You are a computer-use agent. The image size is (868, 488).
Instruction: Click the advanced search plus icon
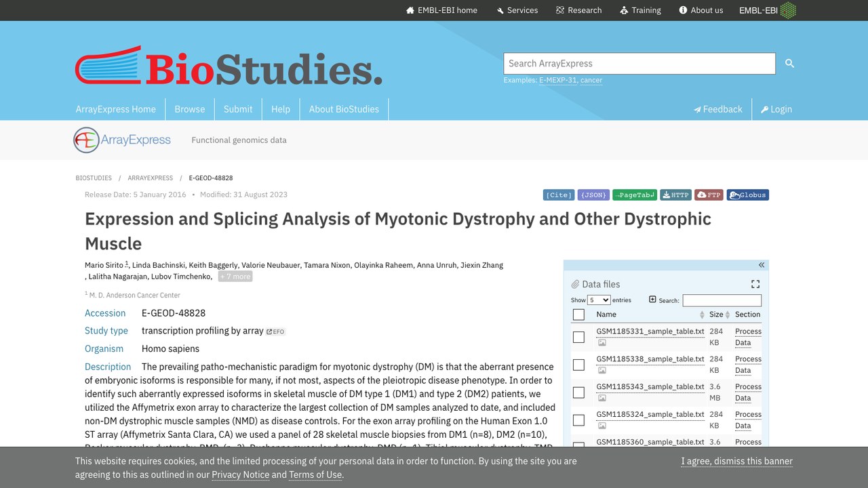pyautogui.click(x=652, y=300)
